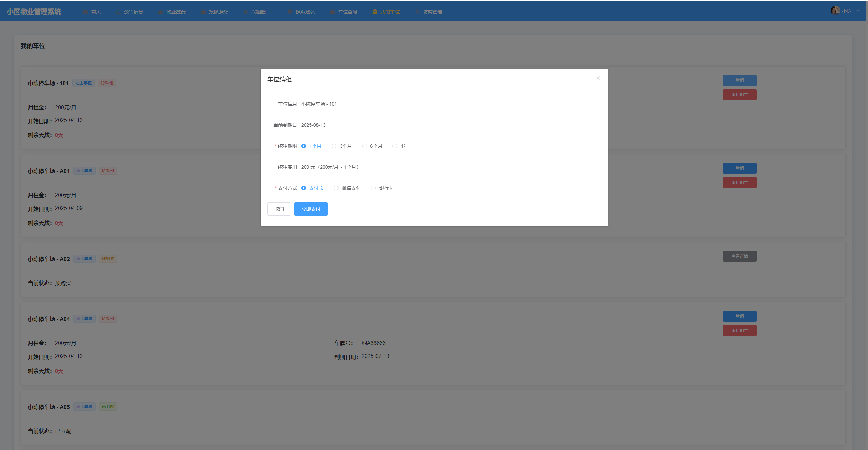Screen dimensions: 868x450
Task: Close the 车位续租 dialog
Action: [x=598, y=78]
